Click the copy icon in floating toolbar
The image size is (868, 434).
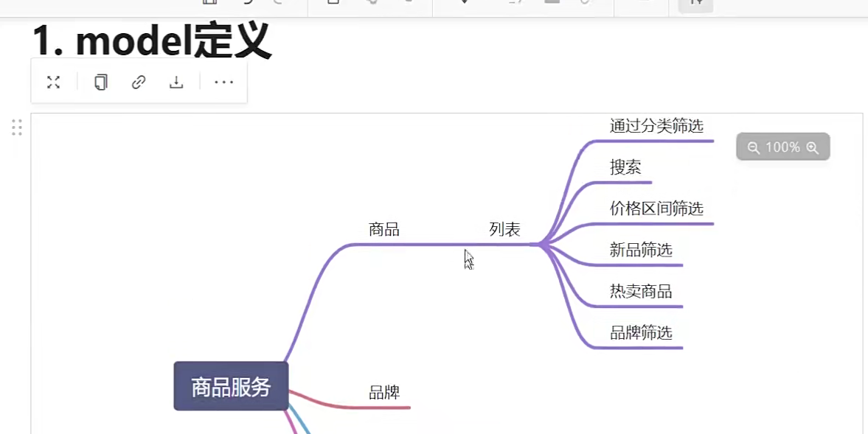[x=101, y=83]
